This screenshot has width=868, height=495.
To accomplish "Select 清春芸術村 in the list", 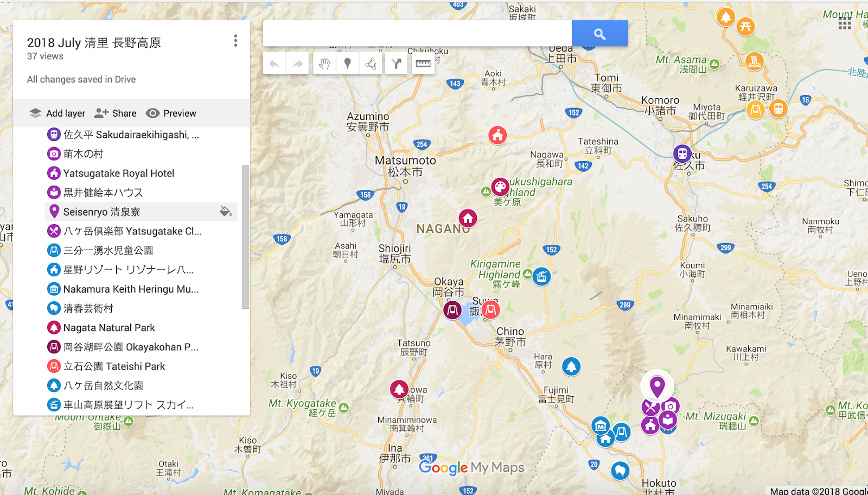I will (141, 308).
